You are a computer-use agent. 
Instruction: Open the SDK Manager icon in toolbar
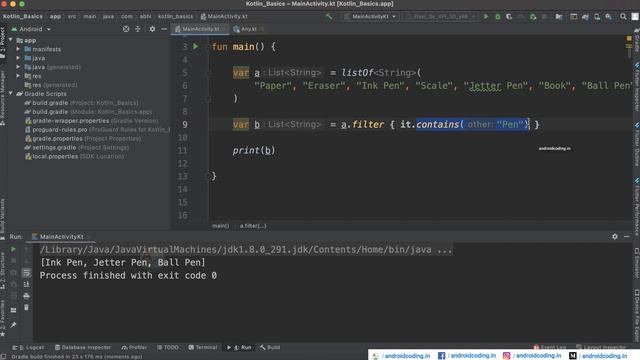coord(609,17)
